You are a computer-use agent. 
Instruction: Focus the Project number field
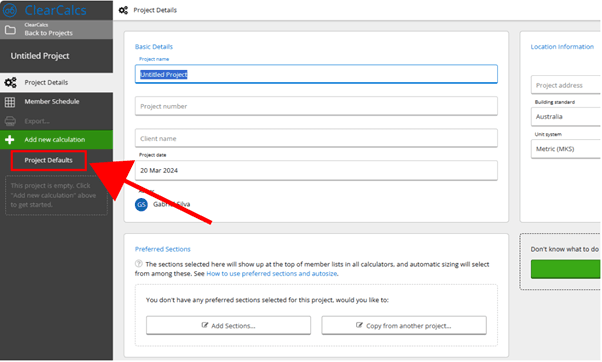tap(316, 106)
